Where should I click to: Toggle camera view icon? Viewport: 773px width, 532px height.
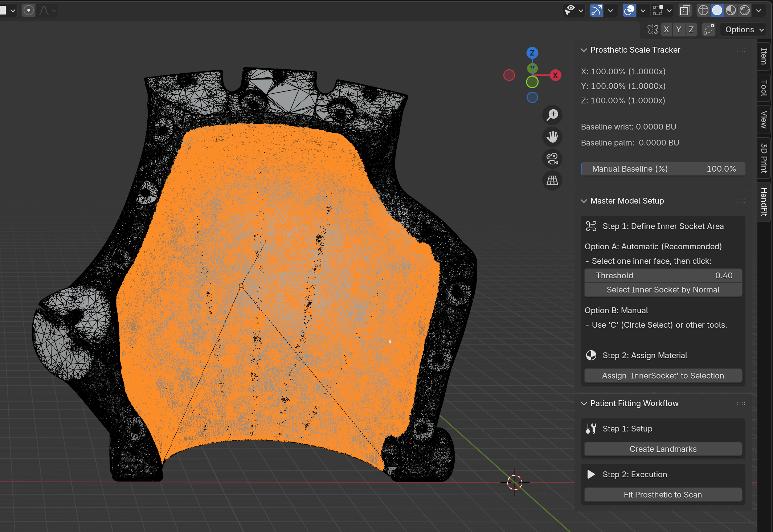[x=552, y=159]
